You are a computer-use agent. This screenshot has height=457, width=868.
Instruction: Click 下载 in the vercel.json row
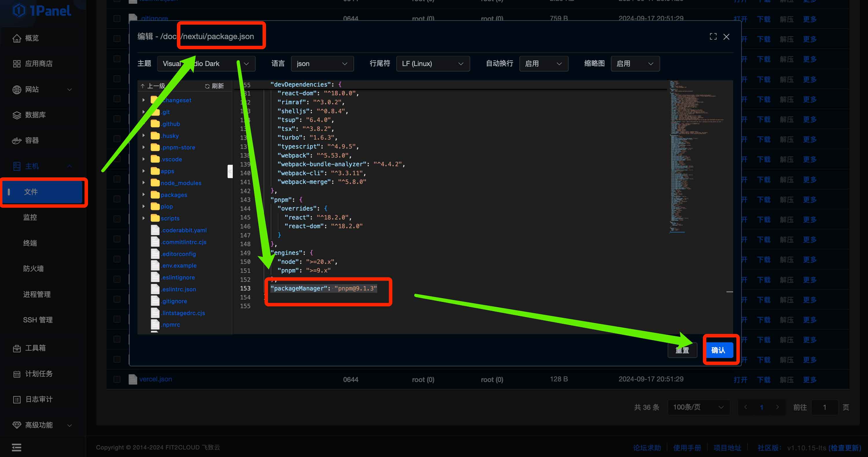point(763,380)
